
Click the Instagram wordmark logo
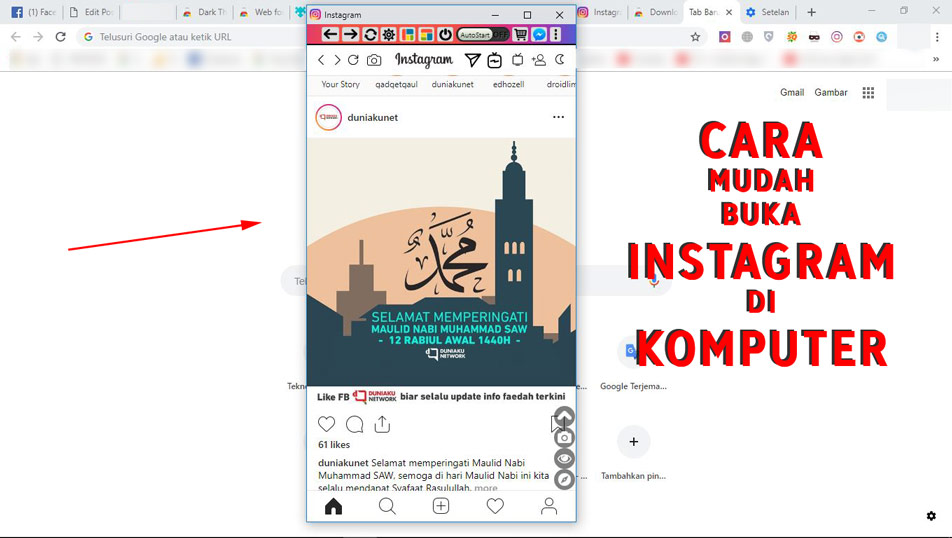[x=424, y=60]
